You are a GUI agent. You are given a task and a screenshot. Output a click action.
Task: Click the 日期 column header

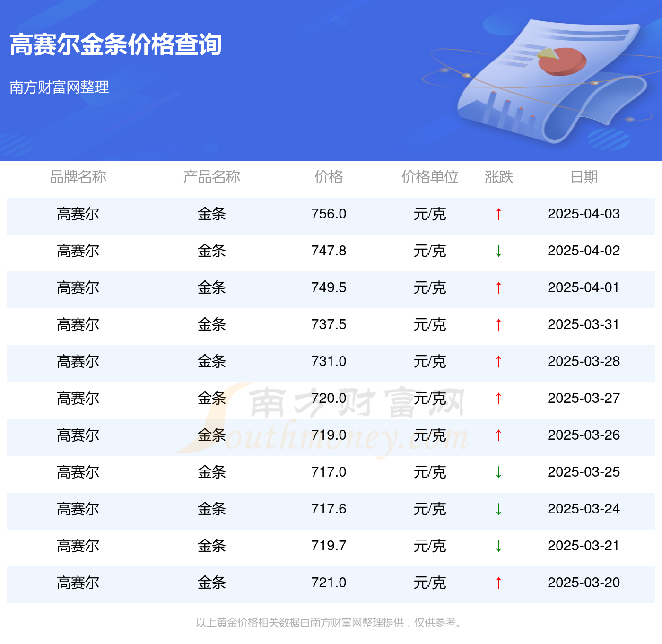[x=584, y=177]
